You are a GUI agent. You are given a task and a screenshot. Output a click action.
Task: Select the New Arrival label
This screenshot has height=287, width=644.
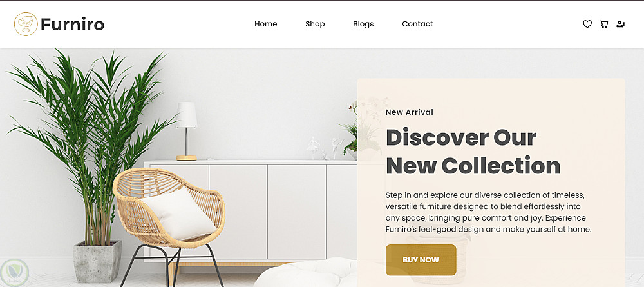tap(410, 112)
